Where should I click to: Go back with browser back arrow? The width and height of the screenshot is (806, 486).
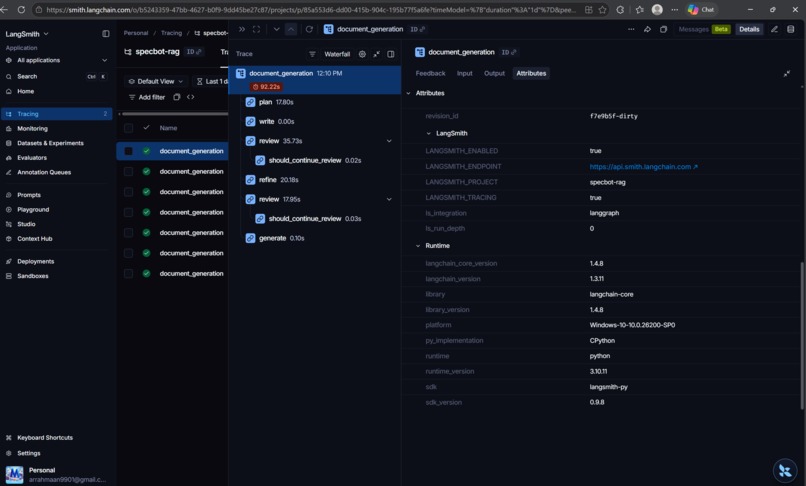5,9
